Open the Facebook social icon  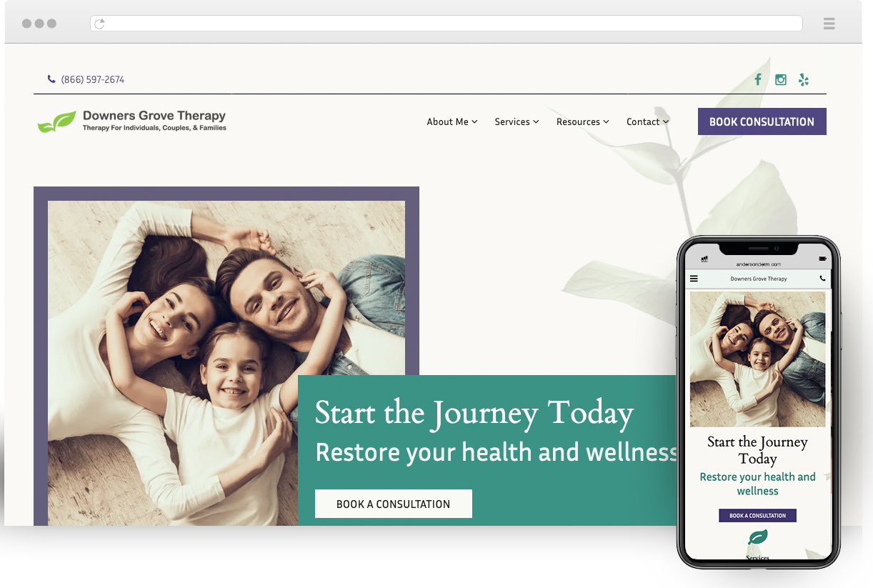758,79
